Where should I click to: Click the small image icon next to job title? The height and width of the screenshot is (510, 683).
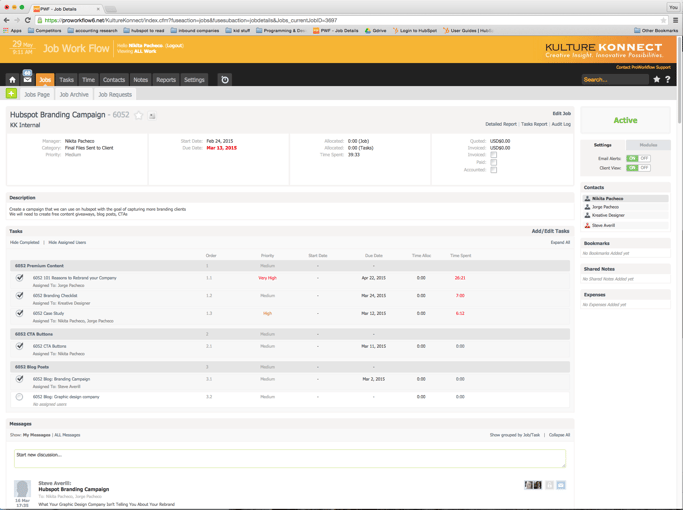click(152, 116)
